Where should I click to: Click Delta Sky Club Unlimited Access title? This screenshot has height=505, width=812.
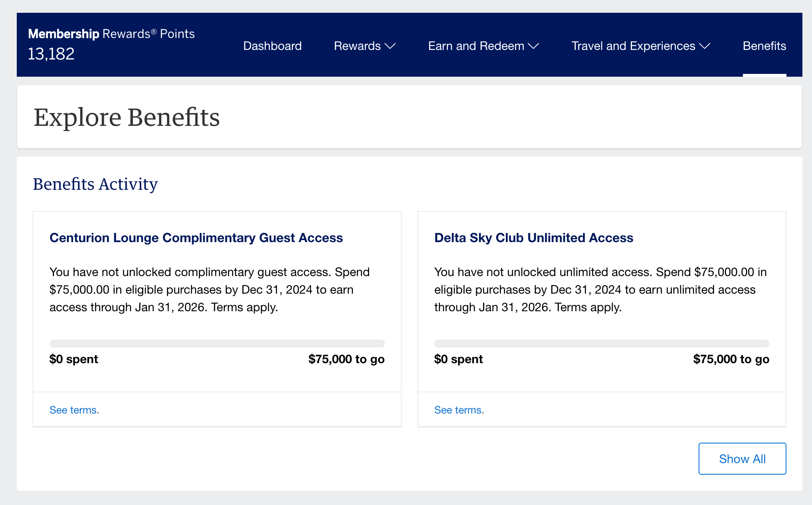[534, 238]
